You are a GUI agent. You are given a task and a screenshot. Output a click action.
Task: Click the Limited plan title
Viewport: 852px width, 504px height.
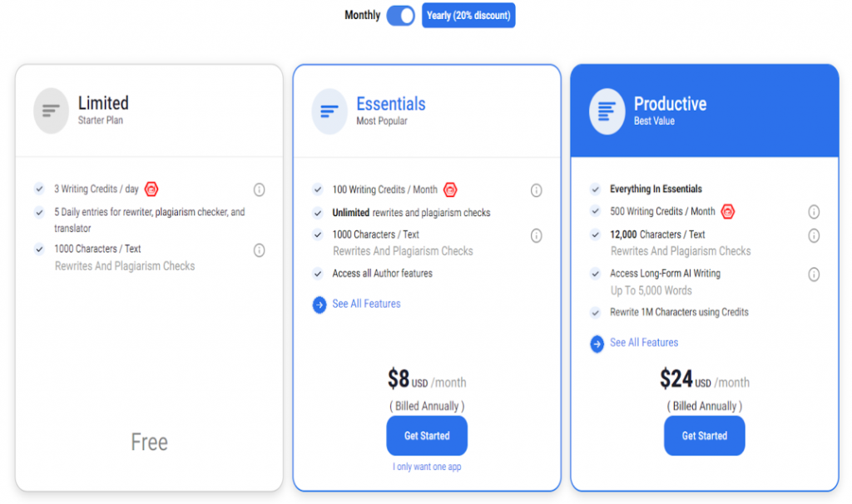click(x=103, y=102)
